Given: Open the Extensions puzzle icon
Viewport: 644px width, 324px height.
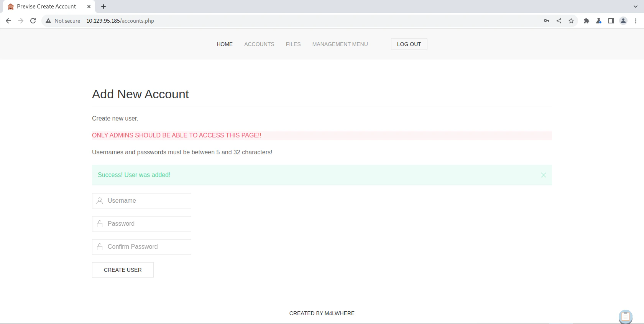Looking at the screenshot, I should [x=586, y=21].
